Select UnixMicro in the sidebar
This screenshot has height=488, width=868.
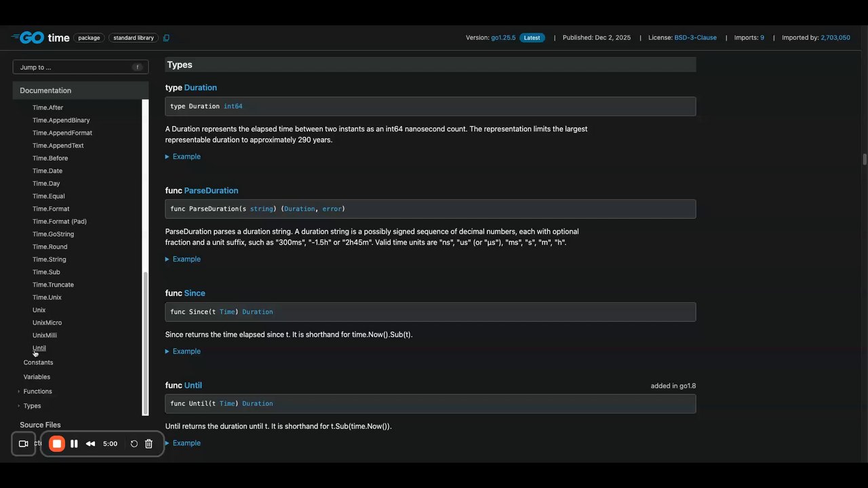coord(47,323)
